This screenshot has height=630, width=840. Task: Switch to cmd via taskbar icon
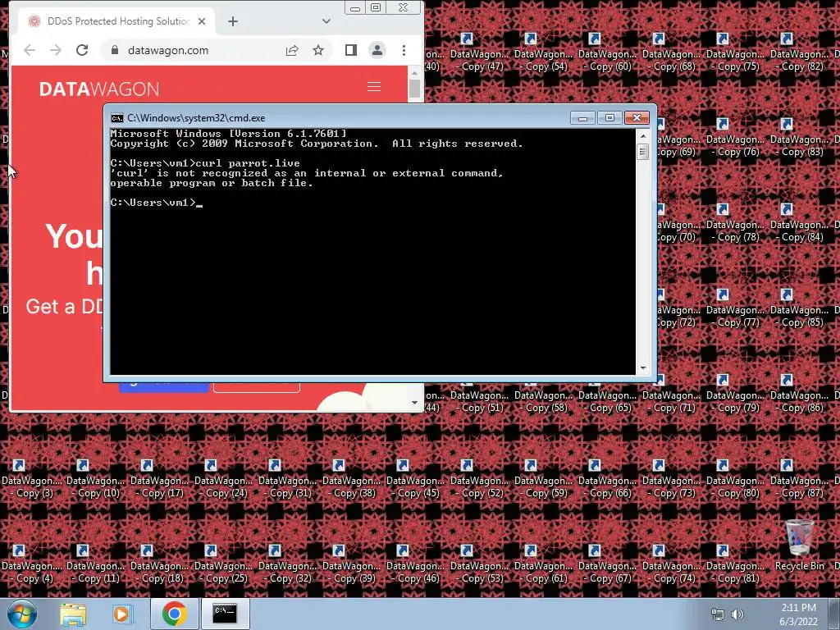click(225, 614)
